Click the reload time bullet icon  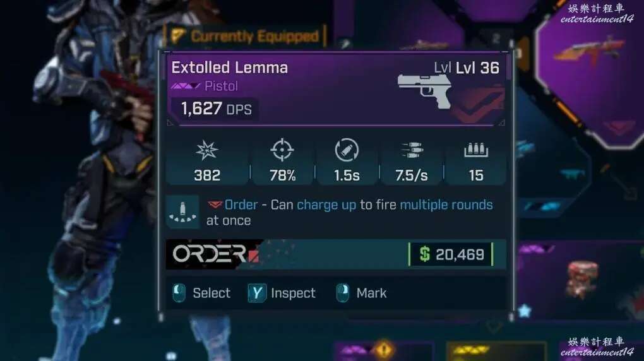coord(347,150)
